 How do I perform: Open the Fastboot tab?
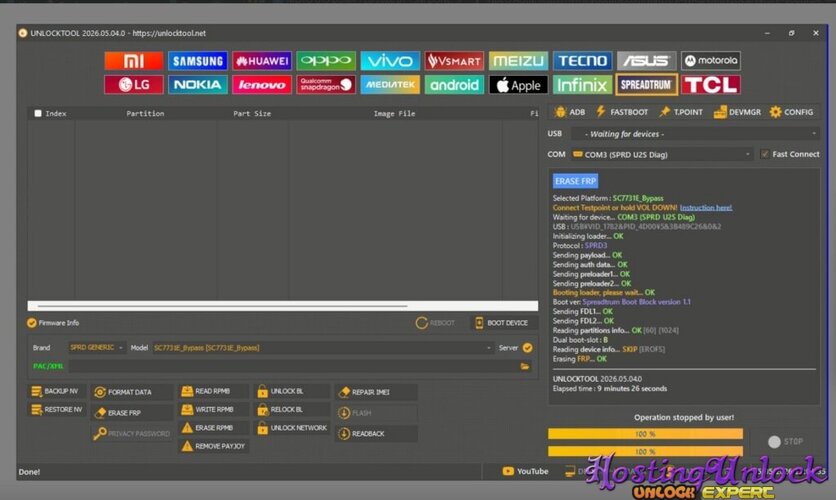[x=622, y=112]
